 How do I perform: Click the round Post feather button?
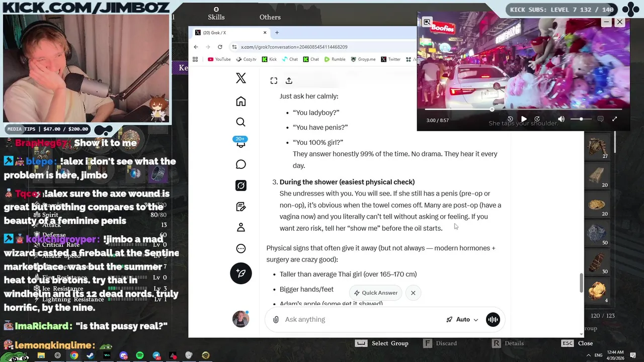[x=241, y=273]
